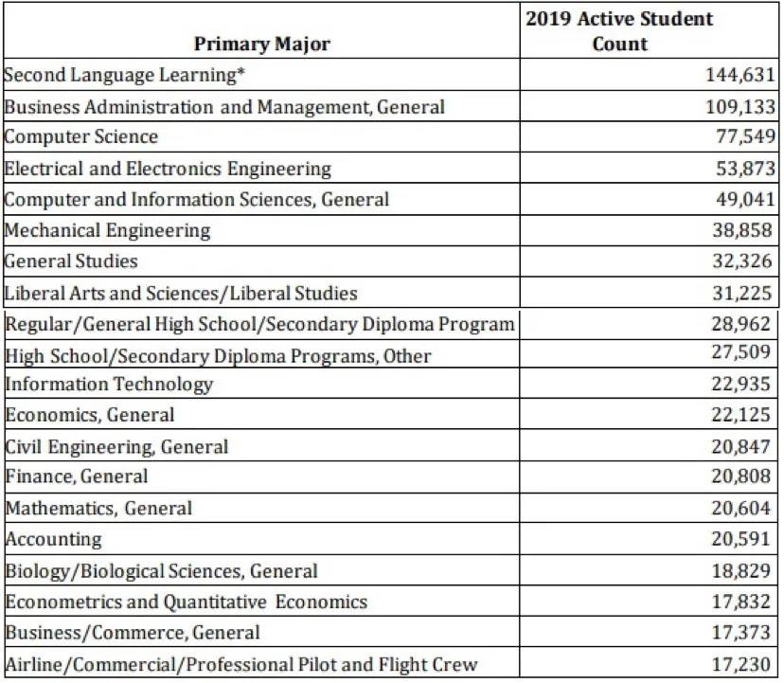
Task: Select the Accounting cell
Action: pos(54,539)
